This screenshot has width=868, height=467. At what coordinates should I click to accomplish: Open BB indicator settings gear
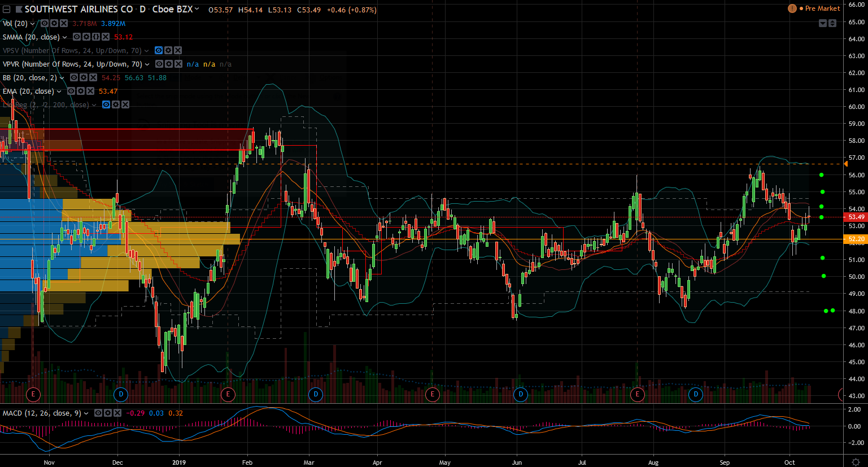tap(84, 78)
